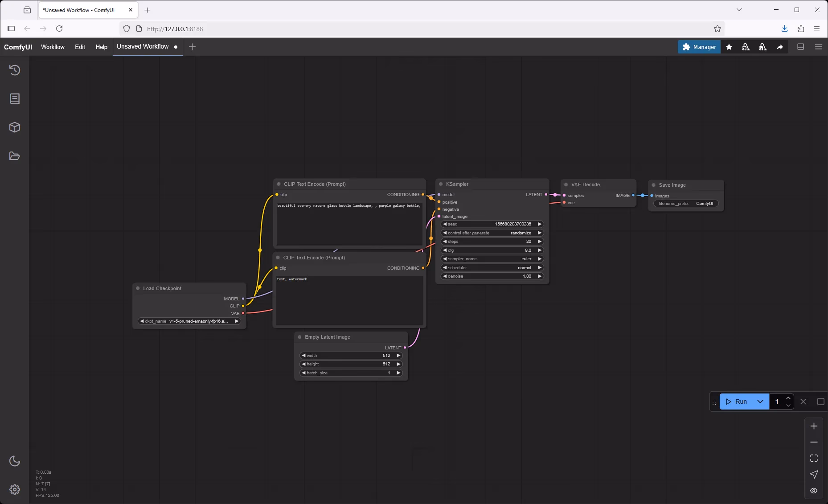Open the workflow history panel
This screenshot has width=828, height=504.
(15, 70)
